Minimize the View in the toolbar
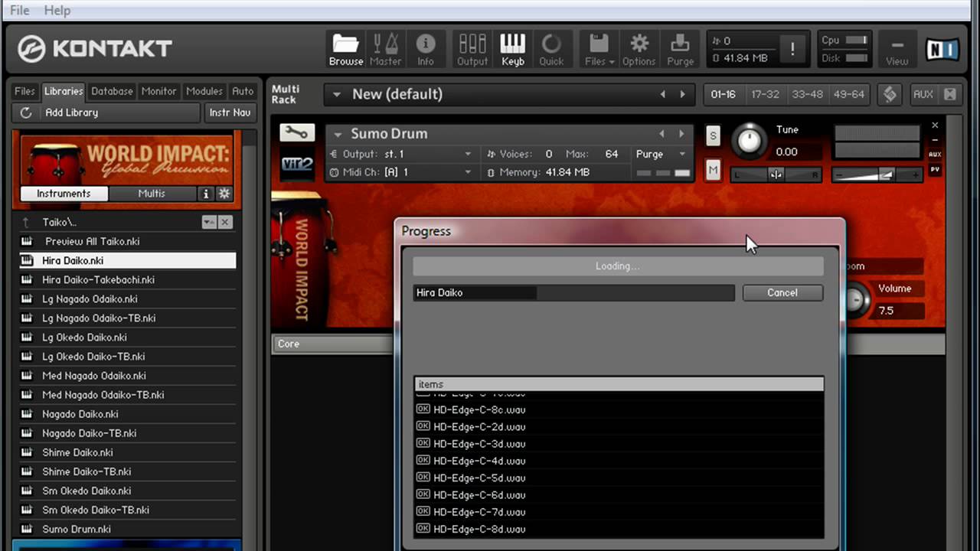 [x=897, y=51]
